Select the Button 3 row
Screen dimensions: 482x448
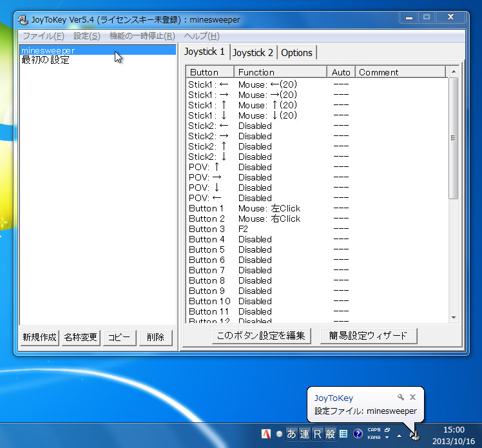(317, 229)
